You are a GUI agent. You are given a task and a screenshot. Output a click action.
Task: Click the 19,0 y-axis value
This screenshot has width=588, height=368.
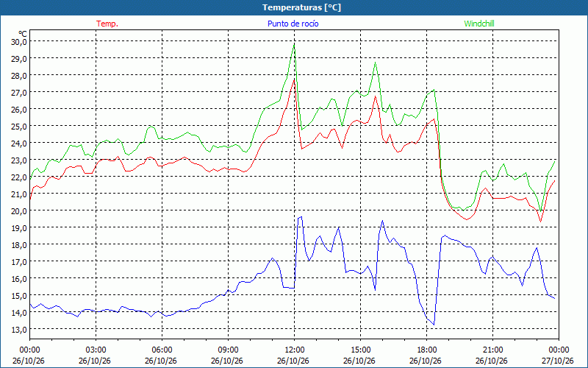click(x=18, y=228)
